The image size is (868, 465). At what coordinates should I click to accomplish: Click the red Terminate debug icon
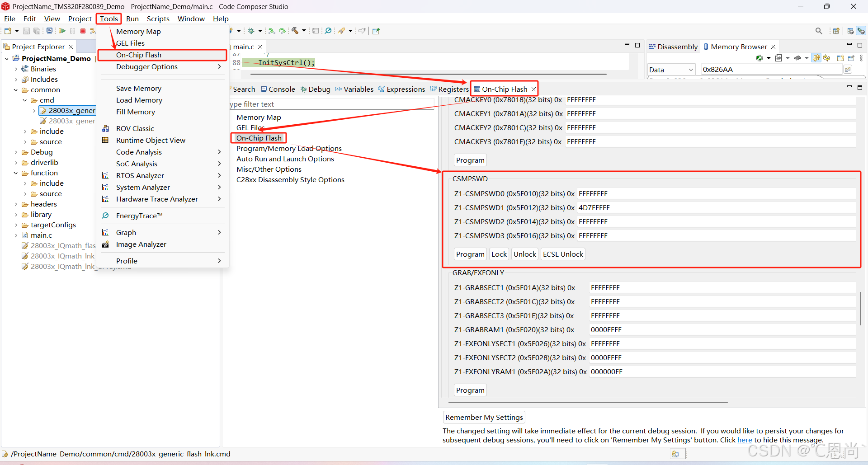[83, 31]
